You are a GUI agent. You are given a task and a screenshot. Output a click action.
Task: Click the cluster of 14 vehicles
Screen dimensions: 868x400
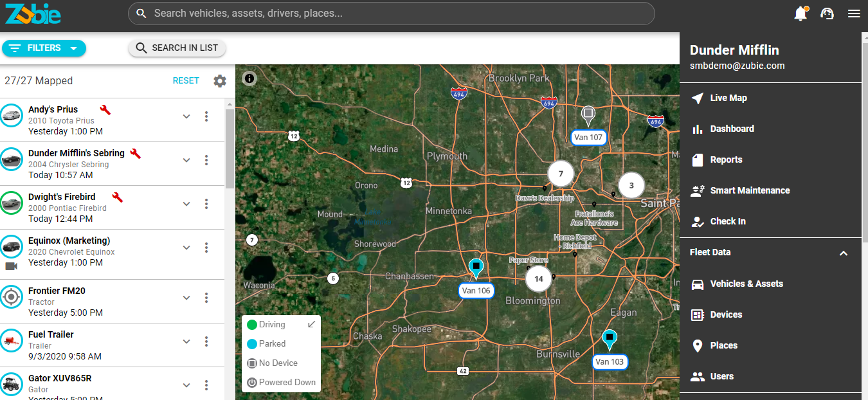539,279
